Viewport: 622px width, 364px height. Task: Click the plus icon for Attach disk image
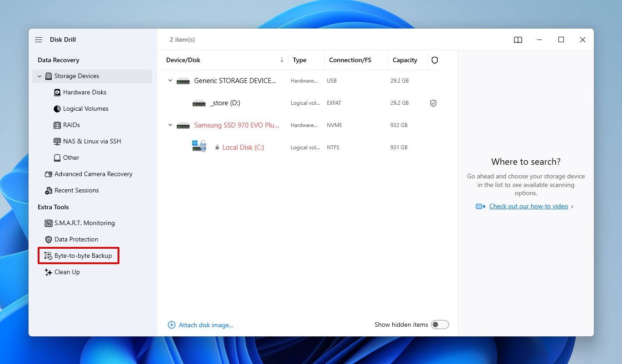tap(172, 325)
